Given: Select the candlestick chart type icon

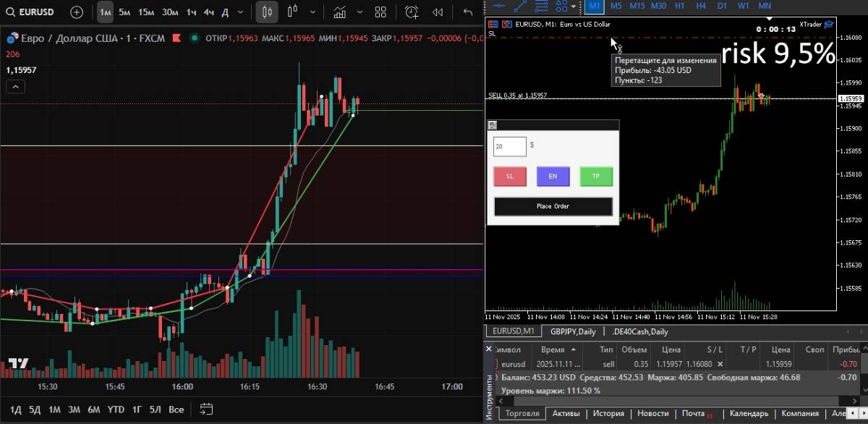Looking at the screenshot, I should [x=267, y=12].
